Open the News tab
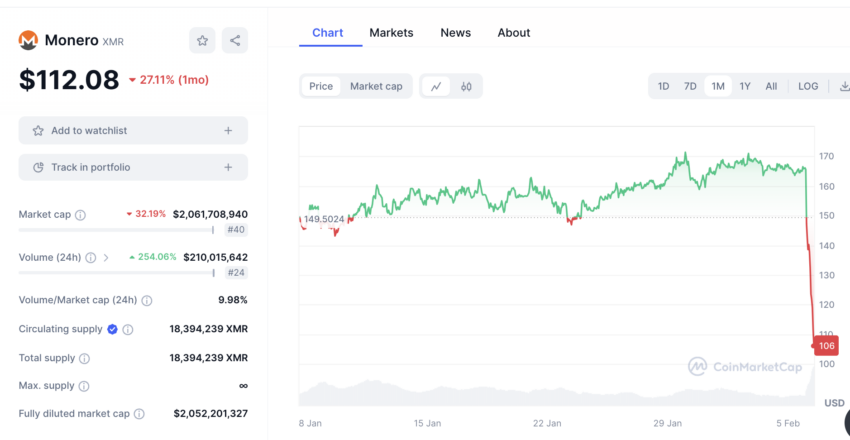 point(455,33)
